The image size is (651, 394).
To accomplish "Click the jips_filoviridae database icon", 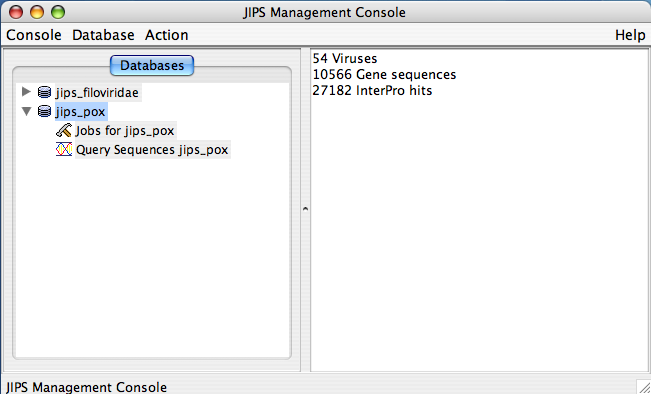I will click(44, 92).
